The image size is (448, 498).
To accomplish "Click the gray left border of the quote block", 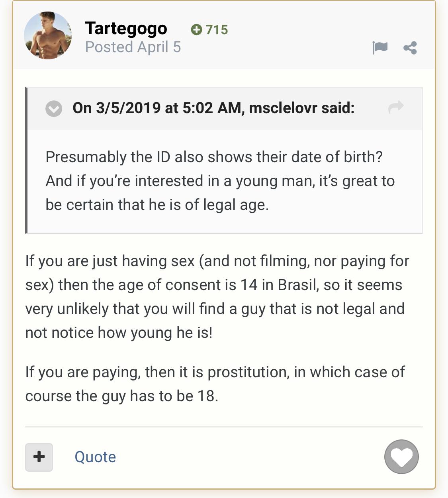I will click(x=26, y=160).
